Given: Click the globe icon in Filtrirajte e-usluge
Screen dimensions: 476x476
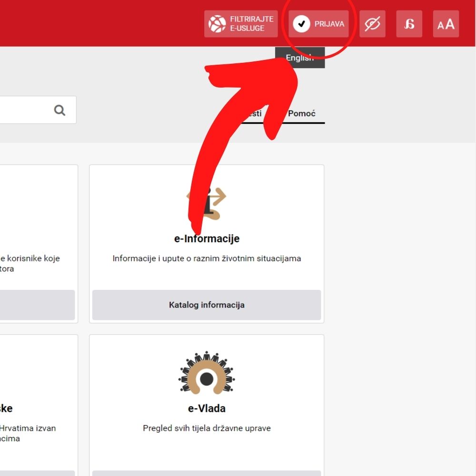Looking at the screenshot, I should [x=217, y=24].
